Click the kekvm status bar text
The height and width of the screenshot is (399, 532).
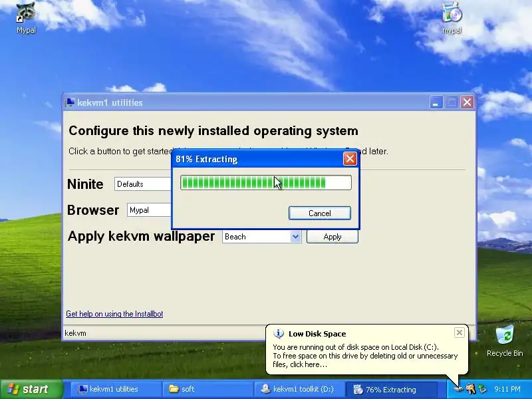pos(75,333)
